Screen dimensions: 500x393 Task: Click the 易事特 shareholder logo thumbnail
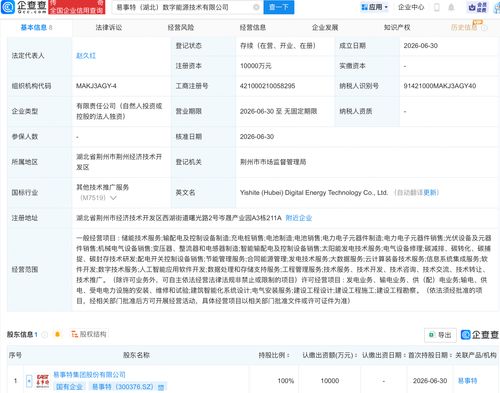point(43,381)
